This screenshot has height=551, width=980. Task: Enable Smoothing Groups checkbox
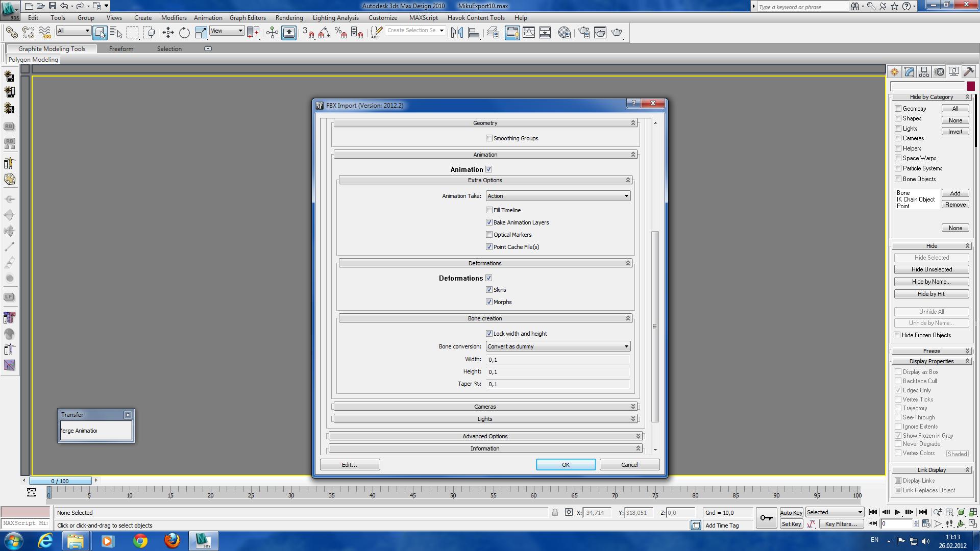click(x=489, y=138)
